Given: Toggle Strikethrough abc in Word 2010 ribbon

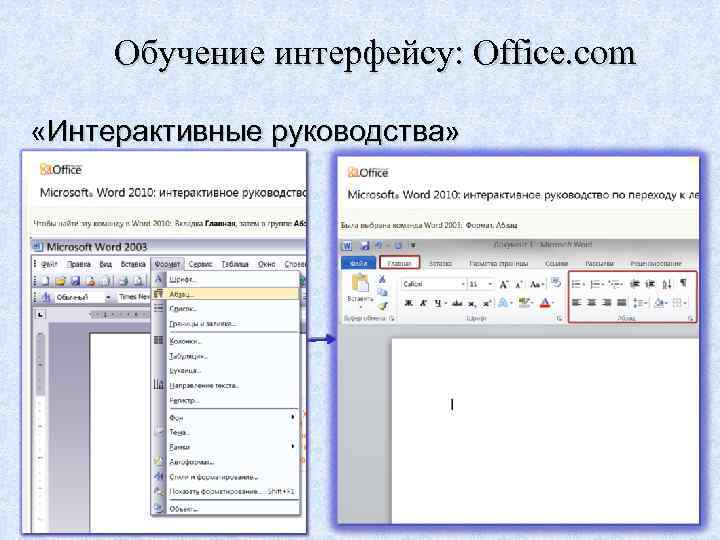Looking at the screenshot, I should (457, 303).
